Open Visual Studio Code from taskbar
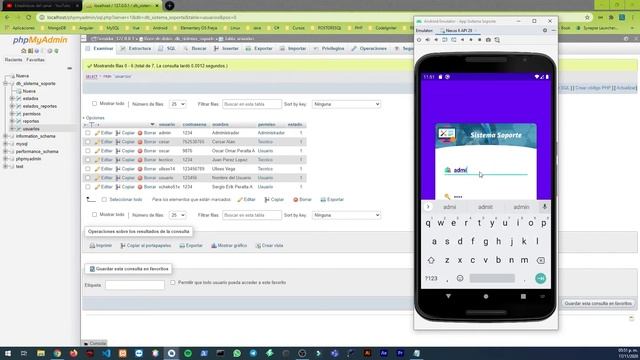 (x=106, y=353)
